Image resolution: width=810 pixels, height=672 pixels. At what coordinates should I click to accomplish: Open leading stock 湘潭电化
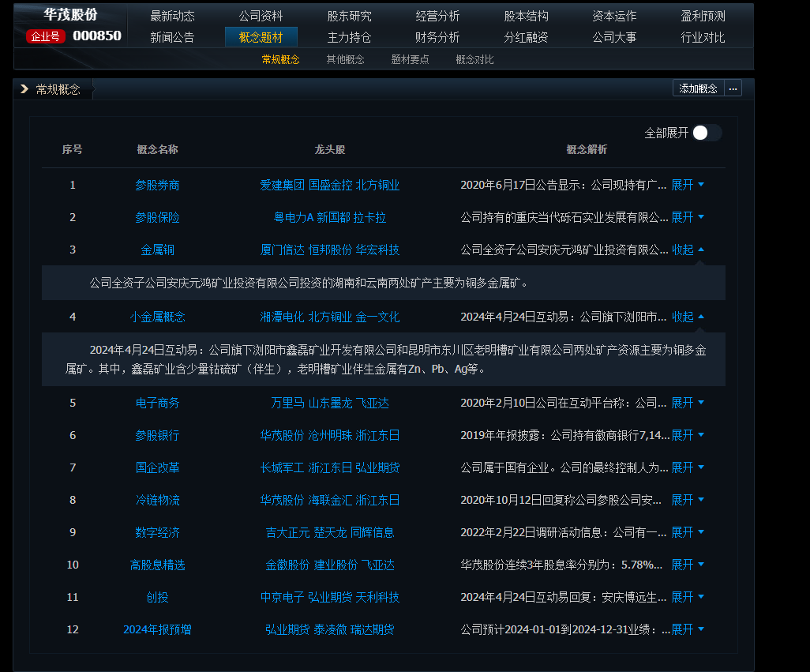tap(282, 317)
